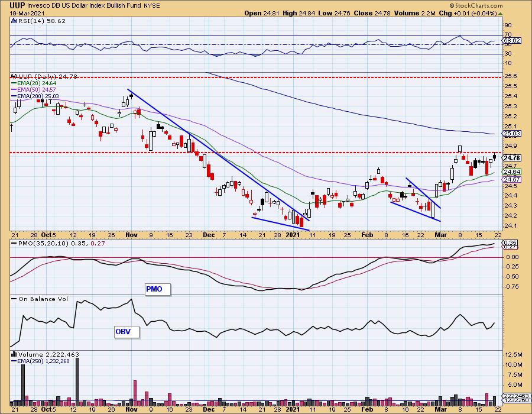532x414 pixels.
Task: Click the RSI(14) legend line icon
Action: [14, 21]
